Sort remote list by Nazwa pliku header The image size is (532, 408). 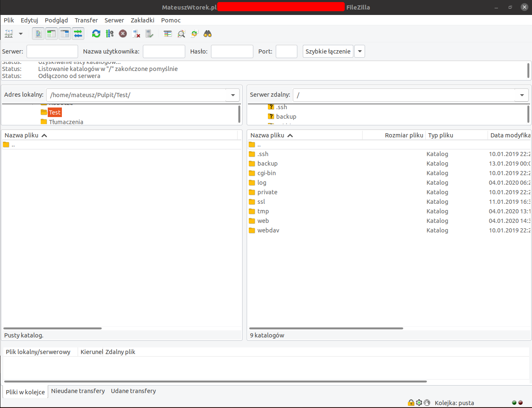[305, 135]
